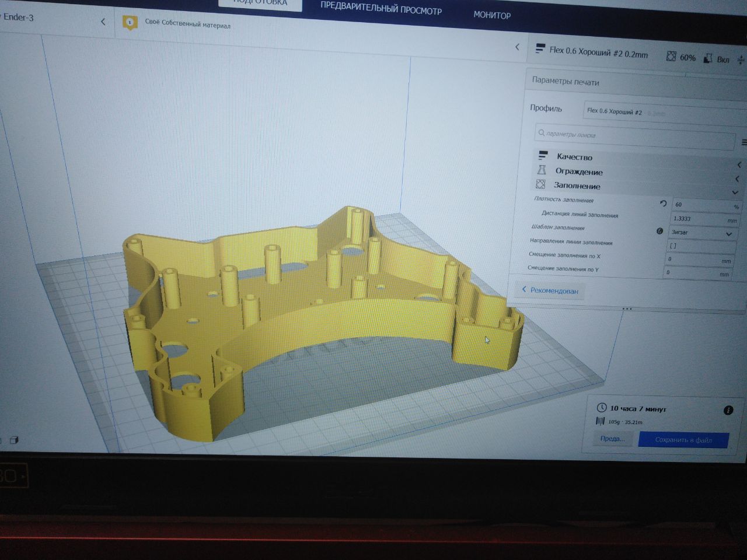Switch to the МОНИТОР tab

(x=492, y=15)
